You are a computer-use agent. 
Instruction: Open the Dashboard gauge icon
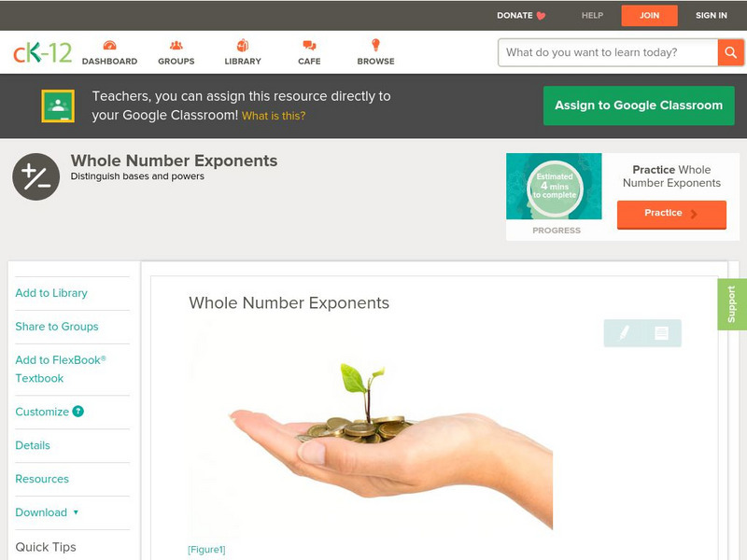point(109,45)
